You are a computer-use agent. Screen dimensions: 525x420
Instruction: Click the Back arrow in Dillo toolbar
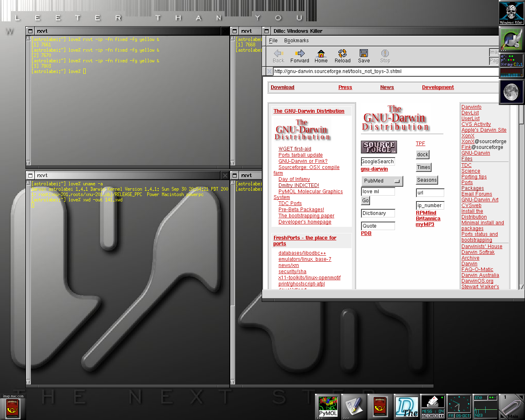tap(278, 56)
